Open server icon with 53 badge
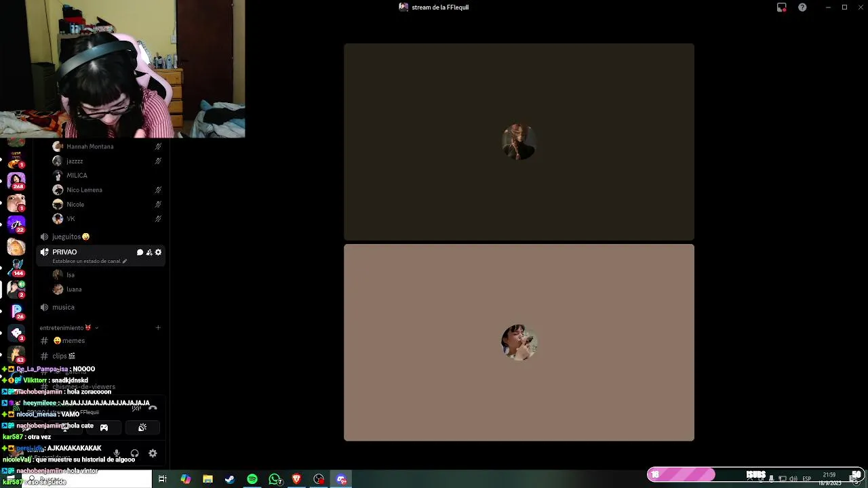 (16, 354)
